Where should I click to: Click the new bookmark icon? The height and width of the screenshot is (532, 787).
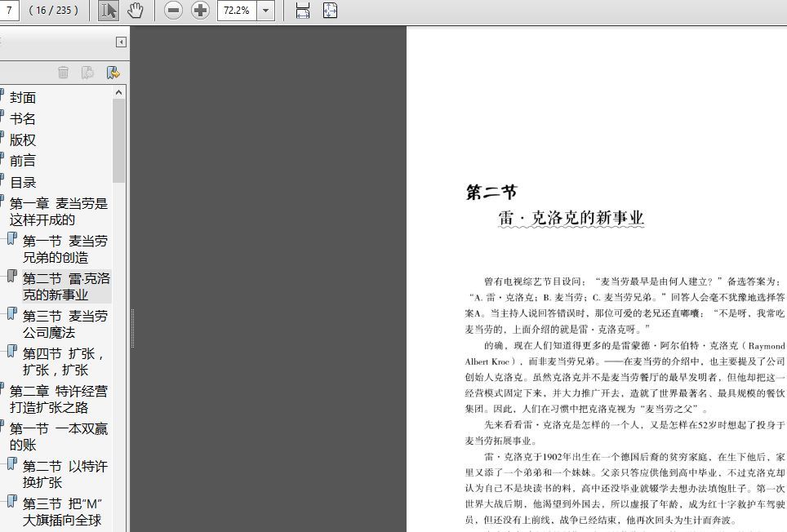[x=88, y=73]
